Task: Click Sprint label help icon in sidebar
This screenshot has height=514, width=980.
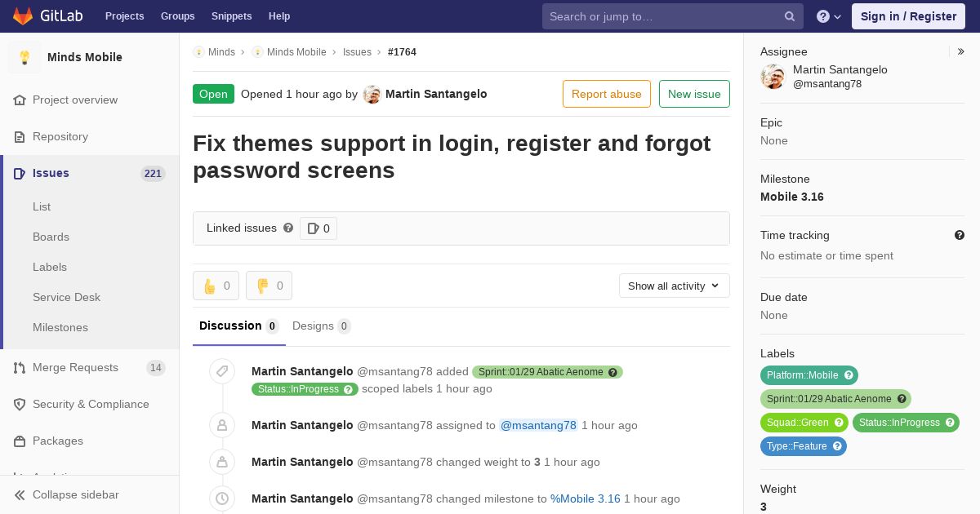Action: pyautogui.click(x=902, y=399)
